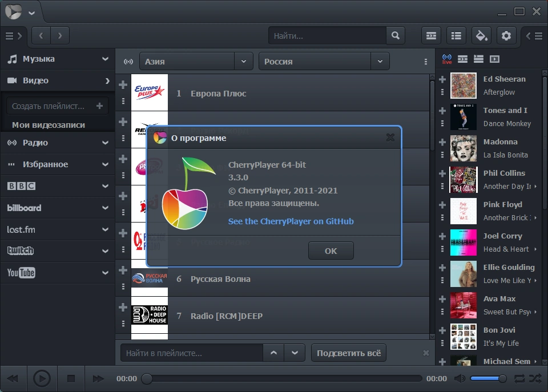Open options dots for Европа Плюс
548x392 pixels.
pyautogui.click(x=123, y=101)
